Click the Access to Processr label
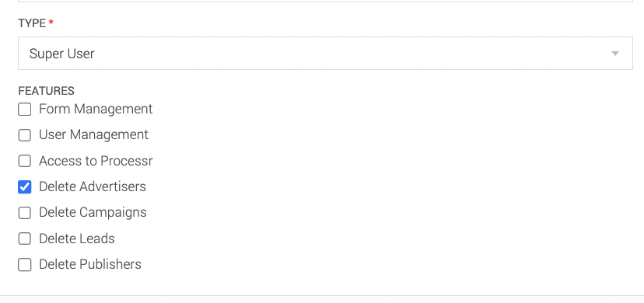The image size is (644, 303). 96,161
